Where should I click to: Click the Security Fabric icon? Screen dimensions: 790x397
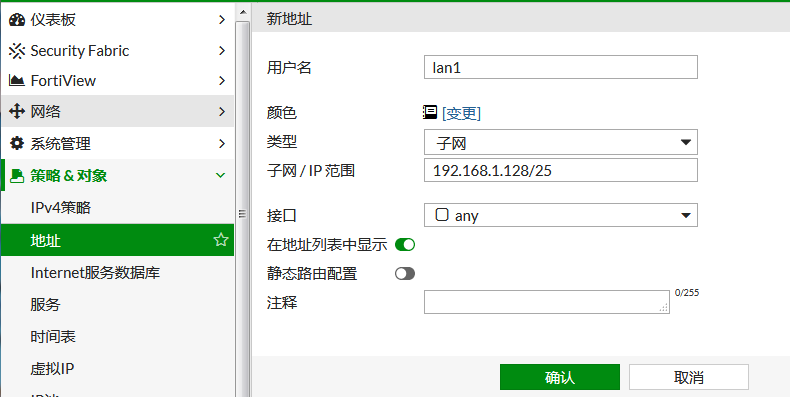tap(17, 51)
